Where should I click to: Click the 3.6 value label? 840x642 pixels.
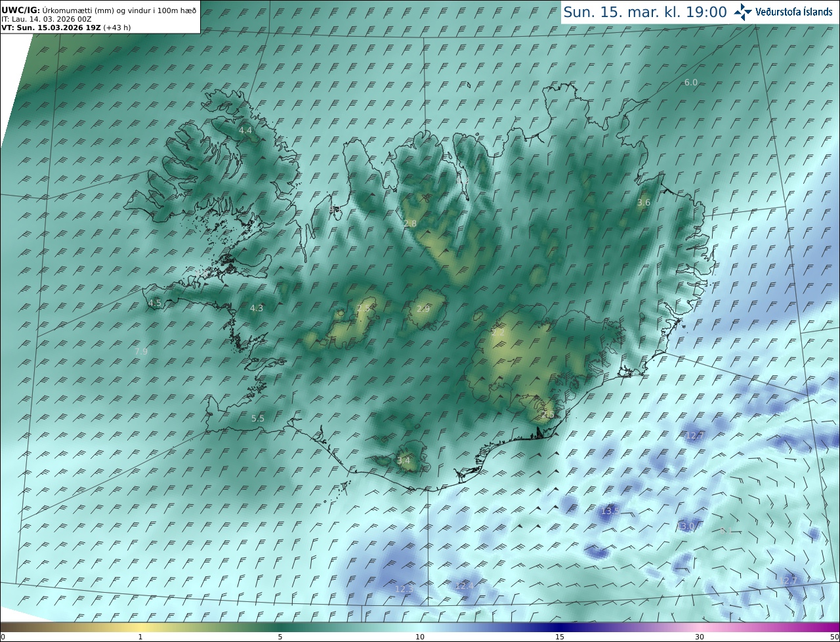click(x=644, y=203)
